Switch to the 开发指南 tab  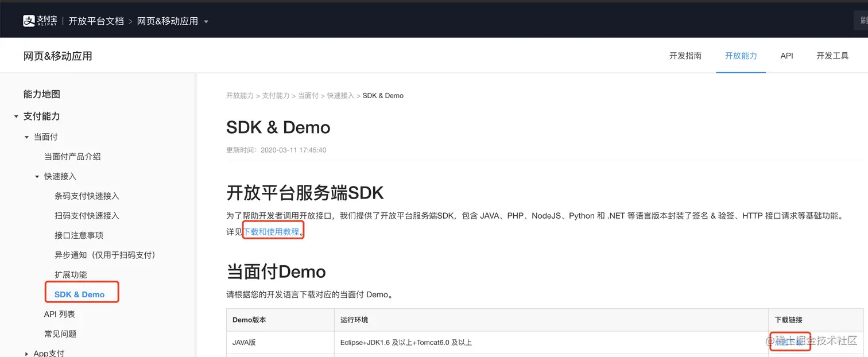(x=685, y=56)
